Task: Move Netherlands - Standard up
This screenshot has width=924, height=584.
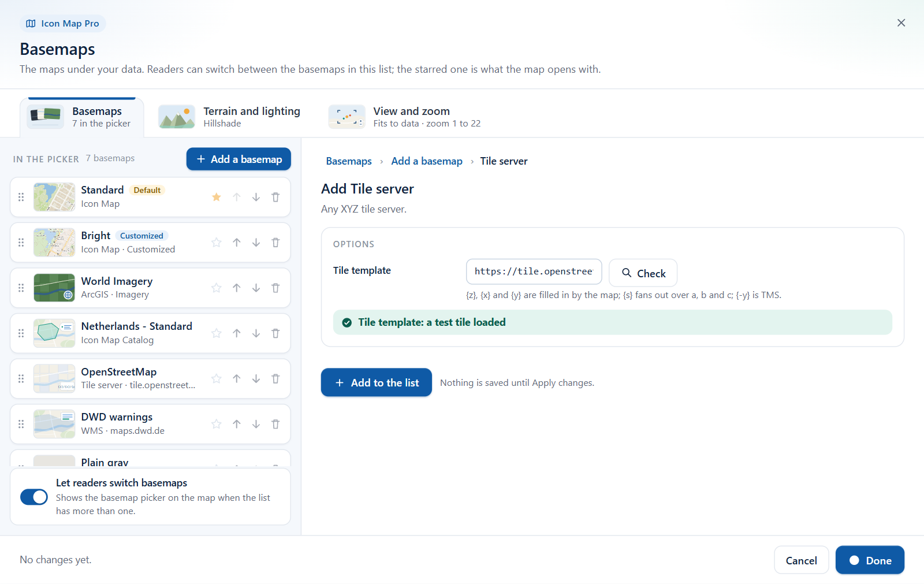Action: pyautogui.click(x=237, y=333)
